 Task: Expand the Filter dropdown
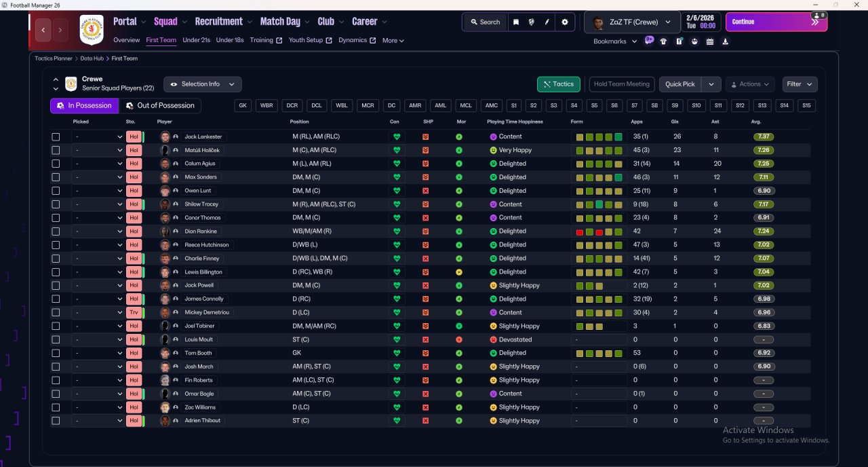(x=800, y=84)
